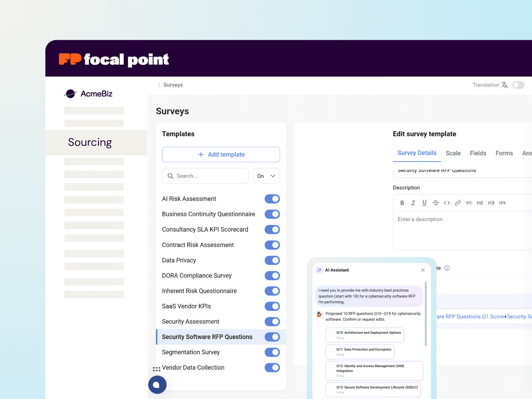532x399 pixels.
Task: Click the AI Assistant sparkle icon
Action: [x=319, y=270]
